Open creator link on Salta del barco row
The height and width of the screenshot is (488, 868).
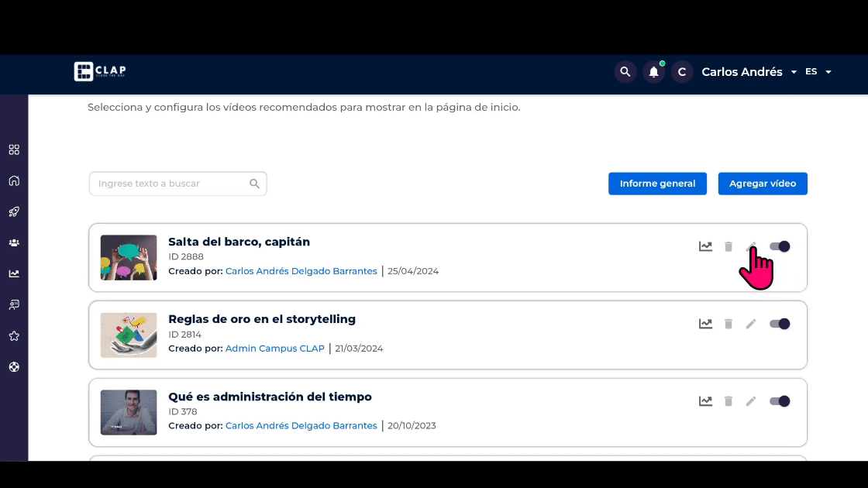click(301, 271)
